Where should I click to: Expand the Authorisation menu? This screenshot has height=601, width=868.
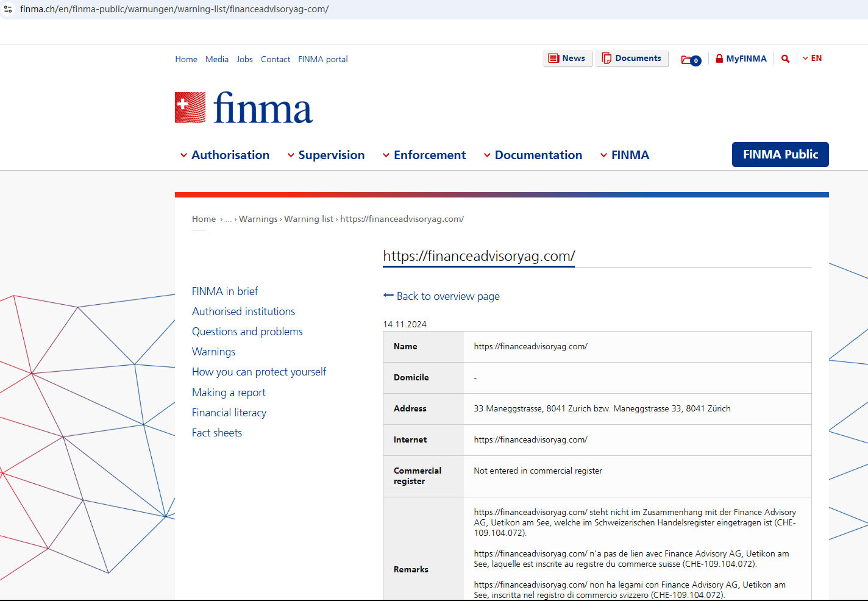[x=224, y=155]
